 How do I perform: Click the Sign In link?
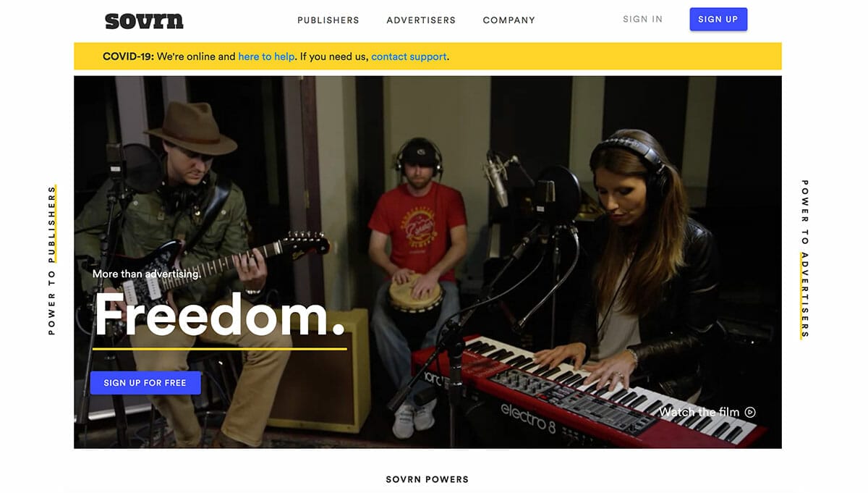tap(642, 20)
